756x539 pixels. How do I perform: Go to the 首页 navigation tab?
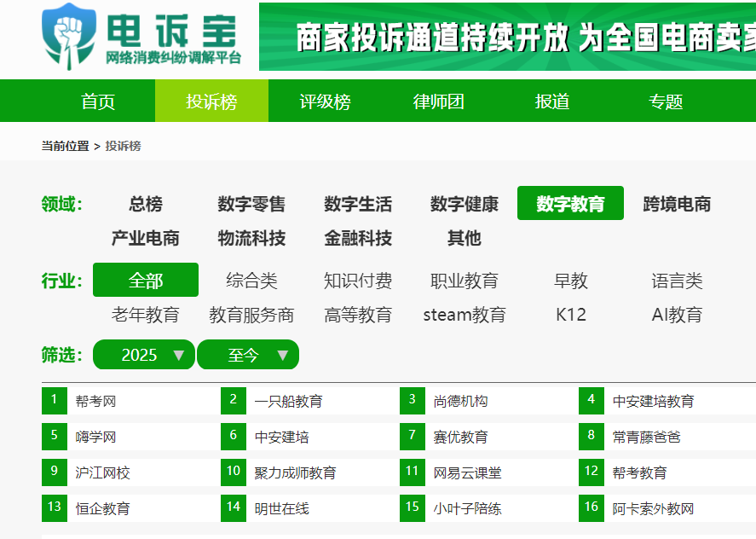tap(98, 101)
